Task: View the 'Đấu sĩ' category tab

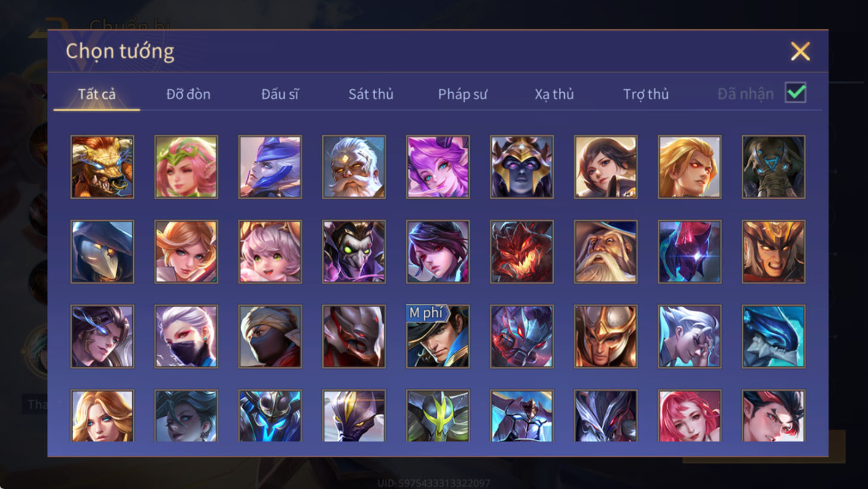Action: click(279, 94)
